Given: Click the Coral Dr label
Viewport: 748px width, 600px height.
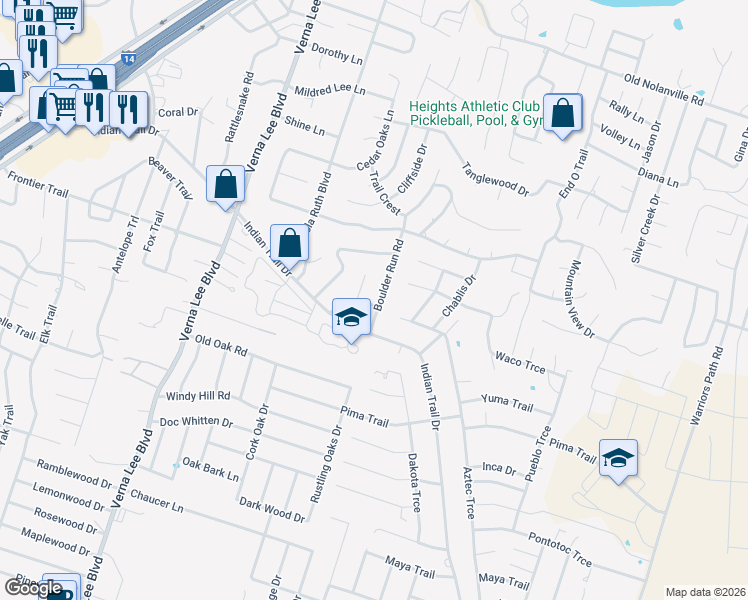Looking at the screenshot, I should (177, 112).
